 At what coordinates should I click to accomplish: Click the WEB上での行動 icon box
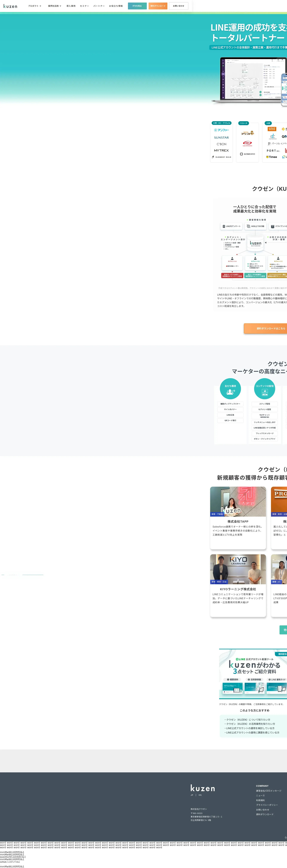pyautogui.click(x=256, y=226)
